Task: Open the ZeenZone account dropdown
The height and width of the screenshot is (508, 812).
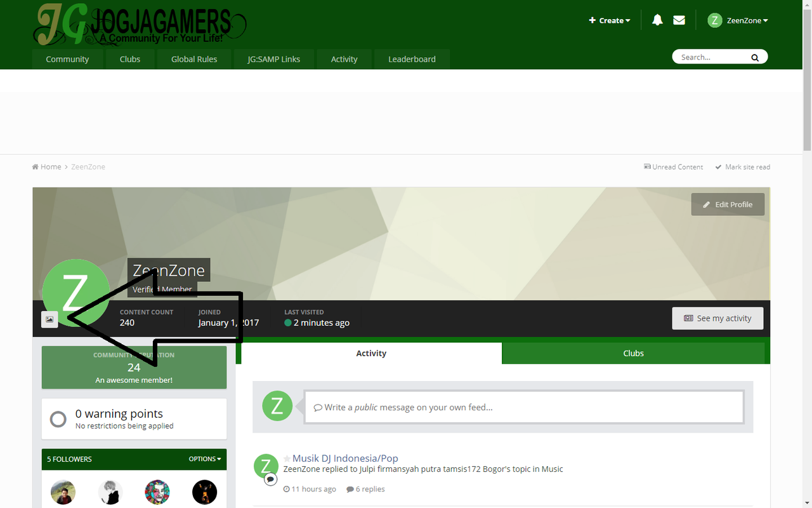Action: click(747, 20)
